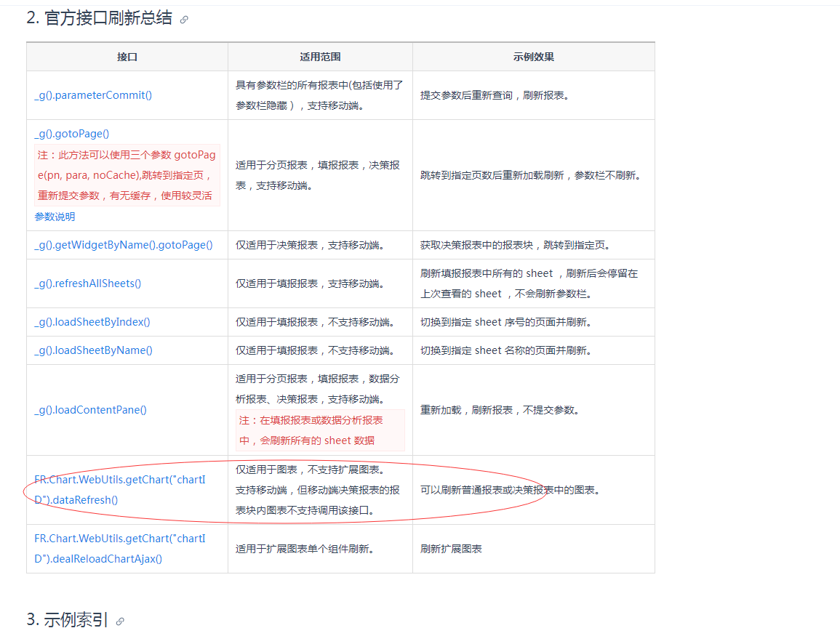Click the 接口 column header

127,57
